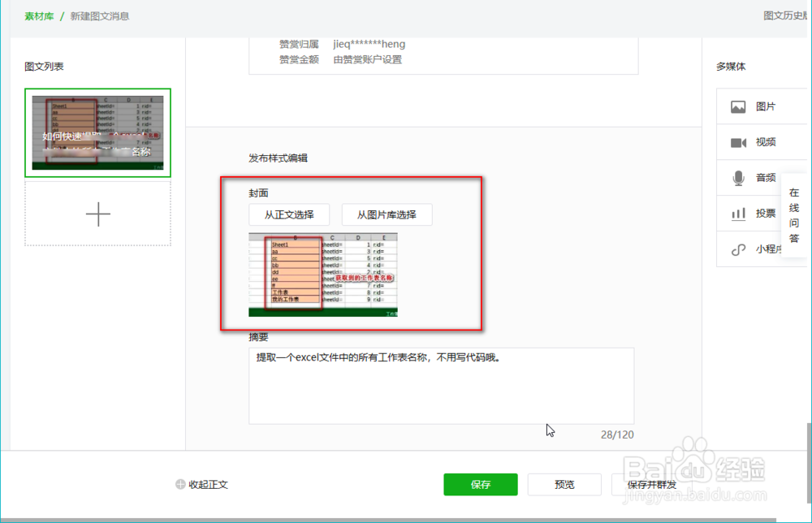Open the 在线问答 side panel
This screenshot has height=523, width=812.
(x=794, y=214)
